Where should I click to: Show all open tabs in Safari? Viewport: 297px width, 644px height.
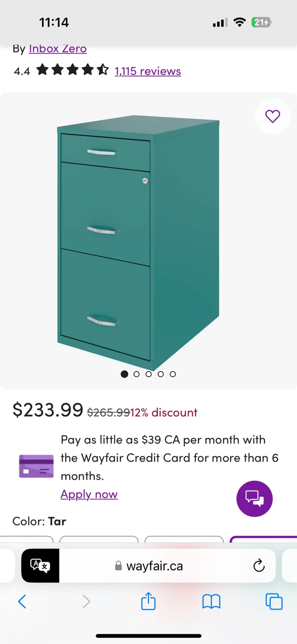pyautogui.click(x=274, y=602)
